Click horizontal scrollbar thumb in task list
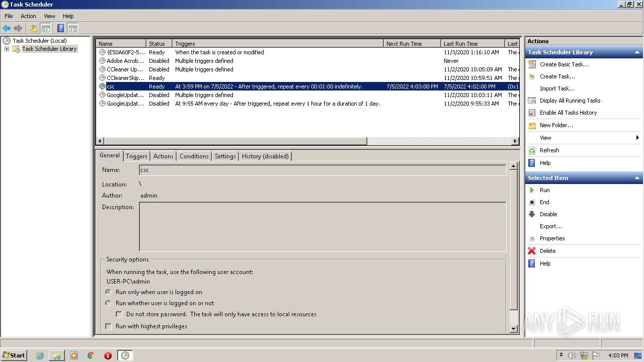 tap(235, 141)
